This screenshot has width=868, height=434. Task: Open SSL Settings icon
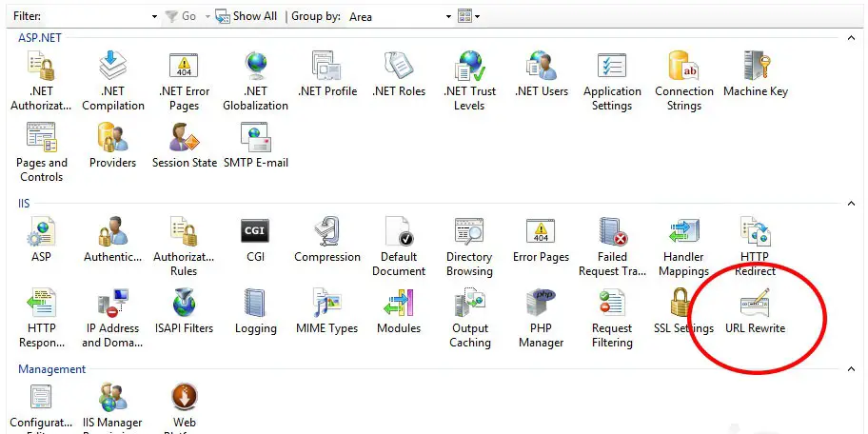click(x=683, y=311)
